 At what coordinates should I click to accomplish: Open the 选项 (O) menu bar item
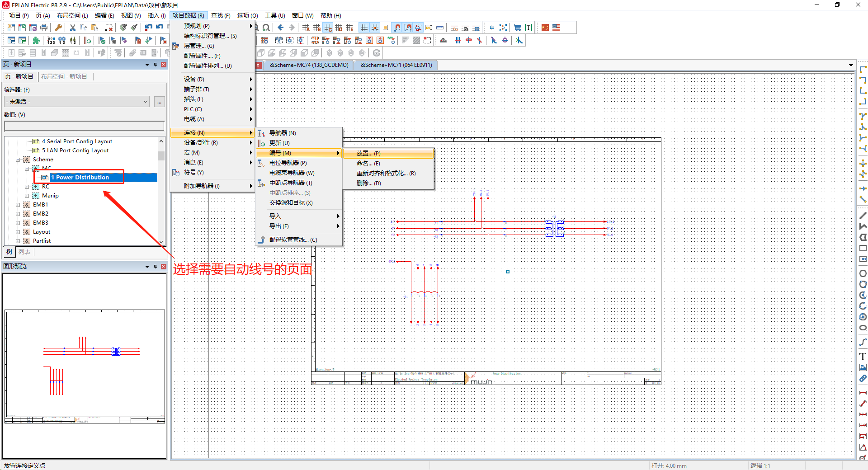[x=247, y=15]
